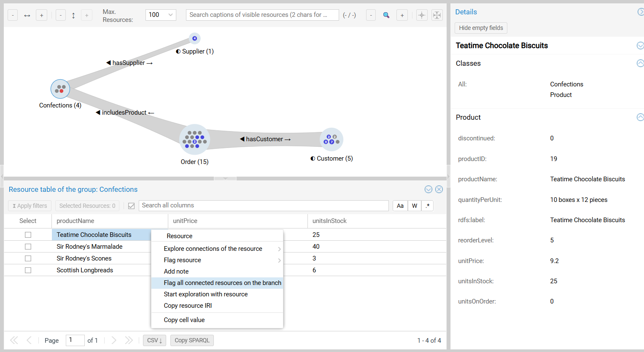Collapse the Classes section in Details
This screenshot has height=352, width=644.
click(640, 63)
